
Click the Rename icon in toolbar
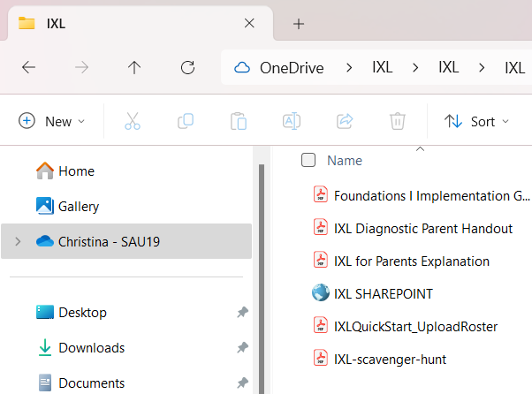click(292, 121)
